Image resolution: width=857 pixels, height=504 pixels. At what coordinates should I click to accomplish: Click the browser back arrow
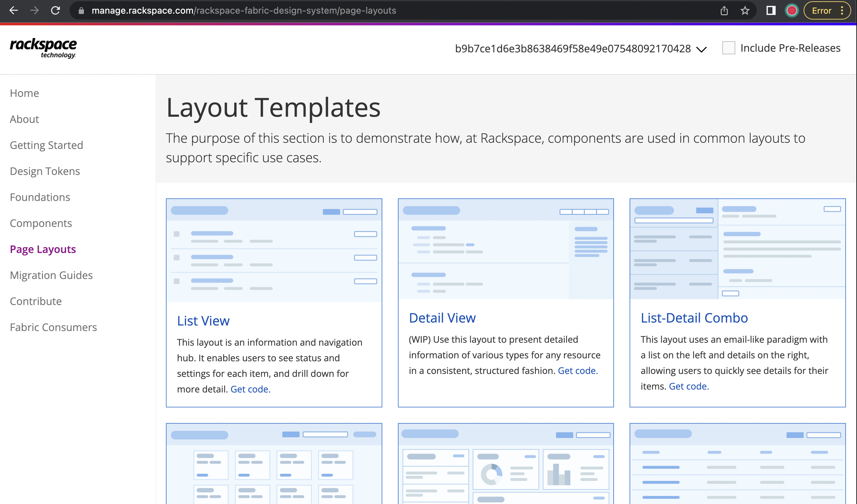[14, 10]
